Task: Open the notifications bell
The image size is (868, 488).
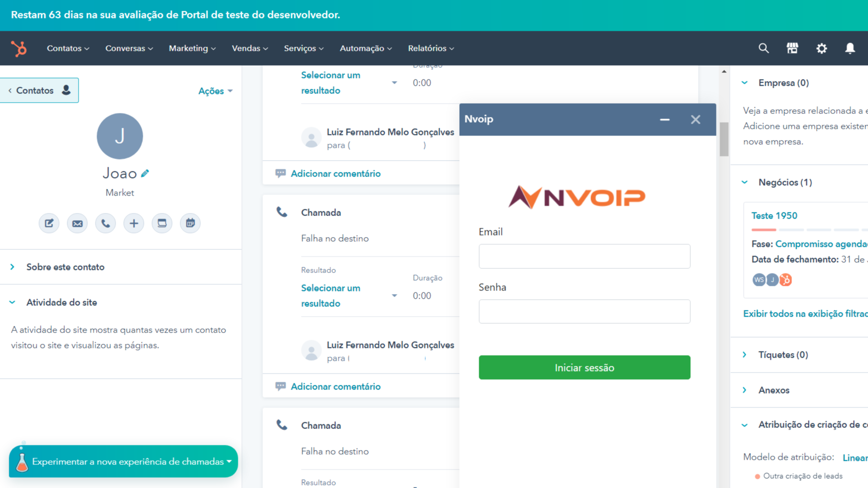Action: (850, 48)
